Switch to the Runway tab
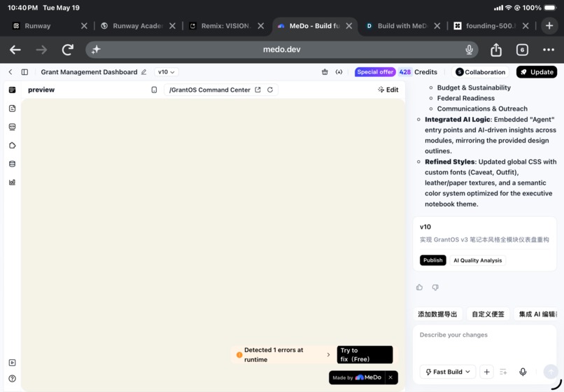The image size is (564, 392). [x=38, y=26]
